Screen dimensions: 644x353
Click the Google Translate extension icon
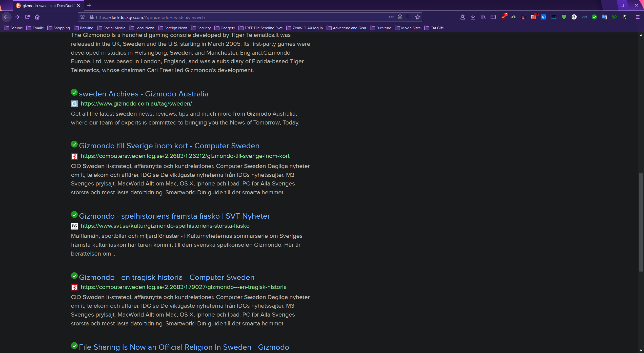point(605,17)
